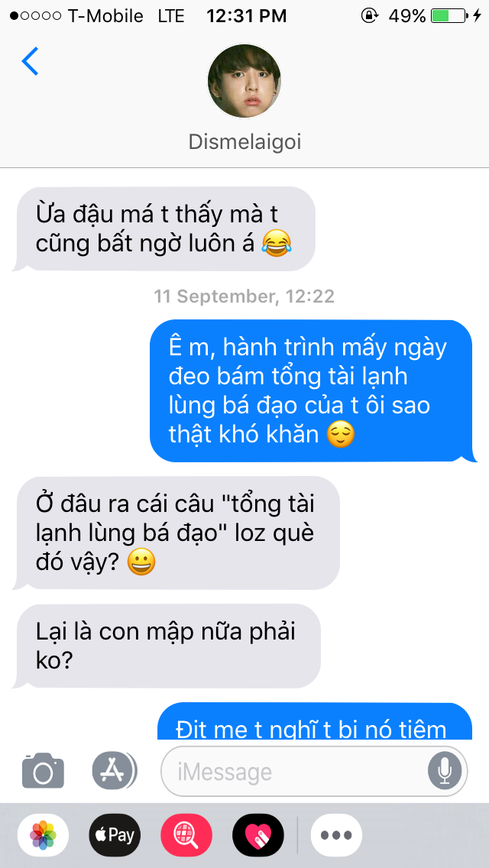Tap the "11 September, 12:22" timestamp

pyautogui.click(x=244, y=296)
